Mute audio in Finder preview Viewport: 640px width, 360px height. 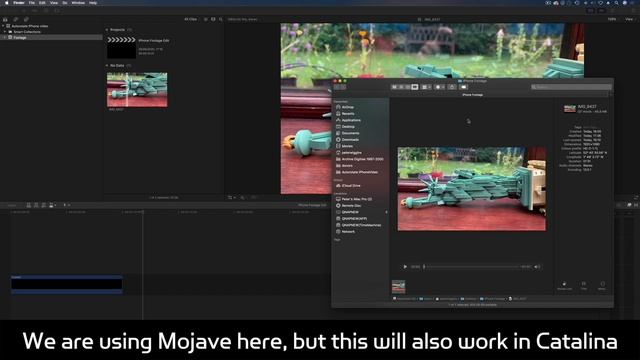pyautogui.click(x=537, y=267)
